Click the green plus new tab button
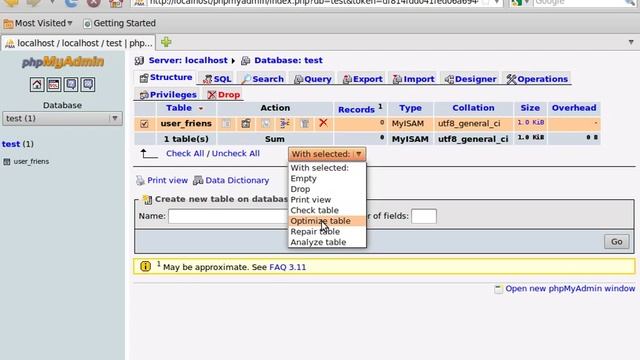The image size is (640, 360). (166, 42)
